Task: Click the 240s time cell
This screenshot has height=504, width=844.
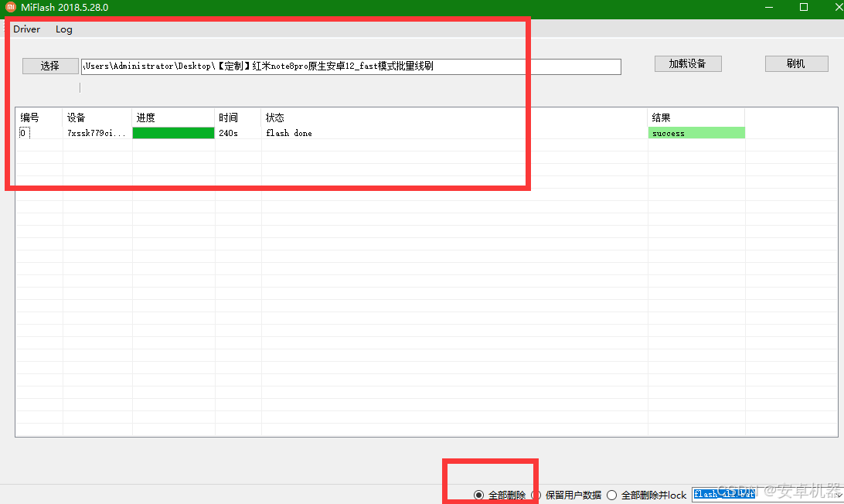Action: (238, 133)
